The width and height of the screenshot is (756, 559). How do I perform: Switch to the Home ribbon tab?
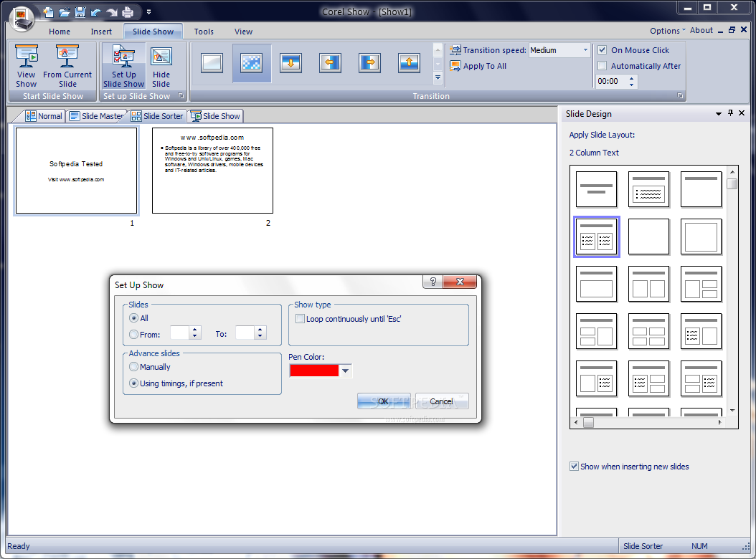tap(60, 32)
